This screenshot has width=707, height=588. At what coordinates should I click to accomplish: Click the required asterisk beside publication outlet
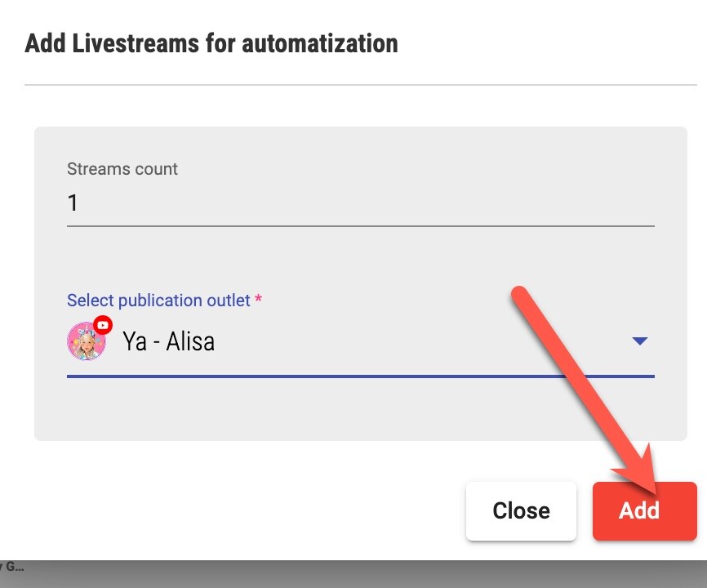[x=259, y=301]
